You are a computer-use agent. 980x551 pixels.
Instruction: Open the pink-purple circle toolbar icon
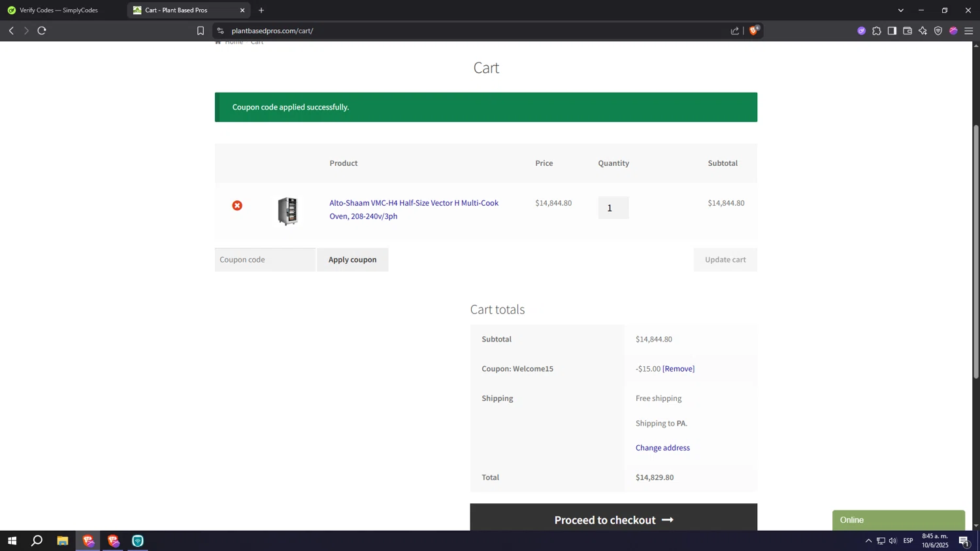953,31
